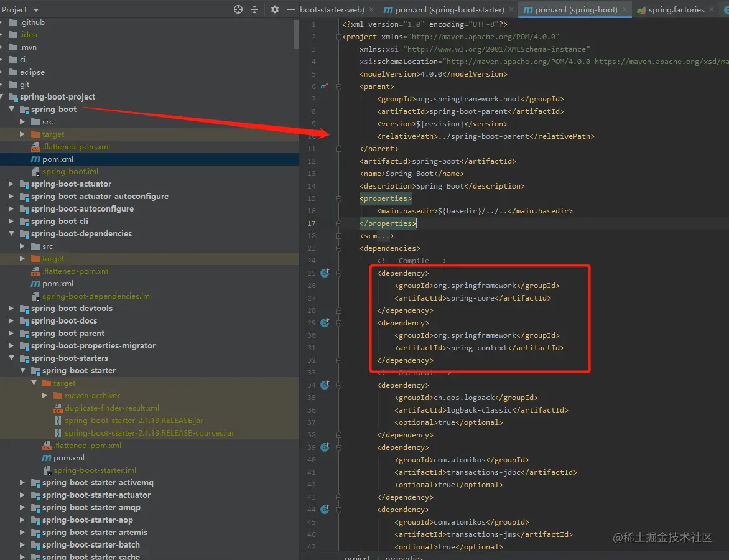Click the 'project' breadcrumb at editor bottom

pyautogui.click(x=357, y=557)
